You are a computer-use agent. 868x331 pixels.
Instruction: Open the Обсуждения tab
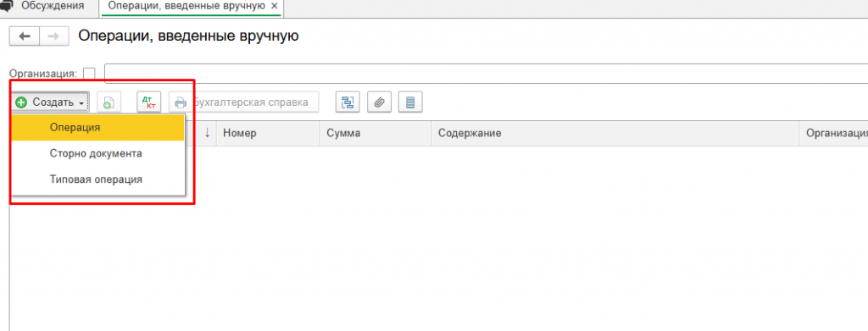(53, 6)
